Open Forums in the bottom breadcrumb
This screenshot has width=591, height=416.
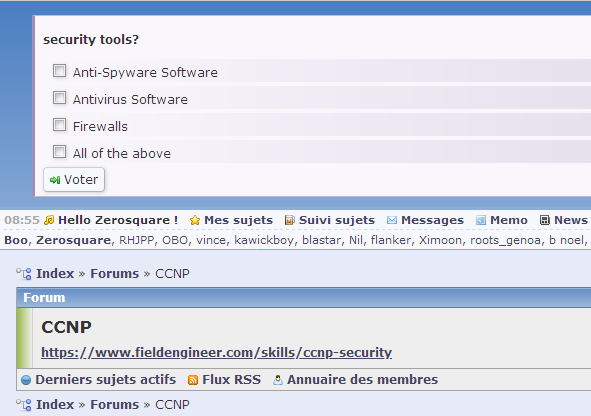[115, 405]
